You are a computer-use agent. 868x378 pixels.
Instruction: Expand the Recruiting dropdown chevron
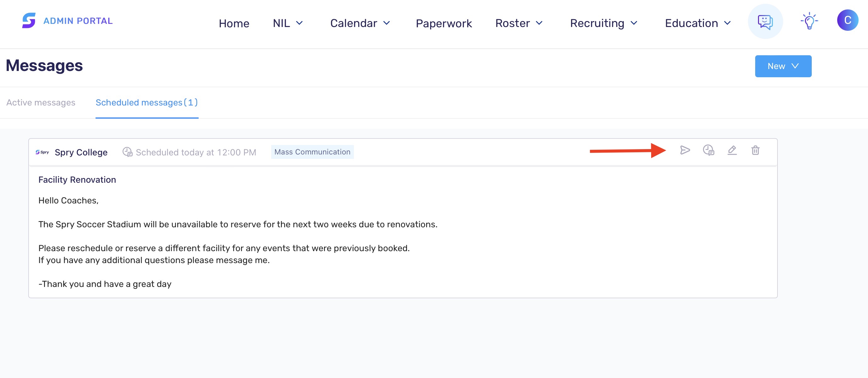tap(634, 23)
